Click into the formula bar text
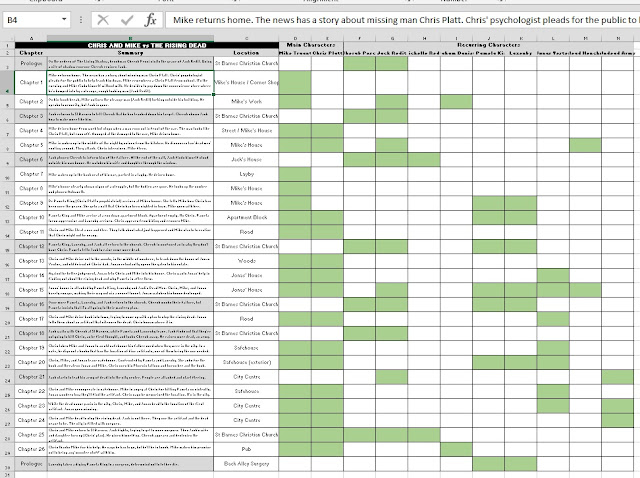 click(402, 20)
